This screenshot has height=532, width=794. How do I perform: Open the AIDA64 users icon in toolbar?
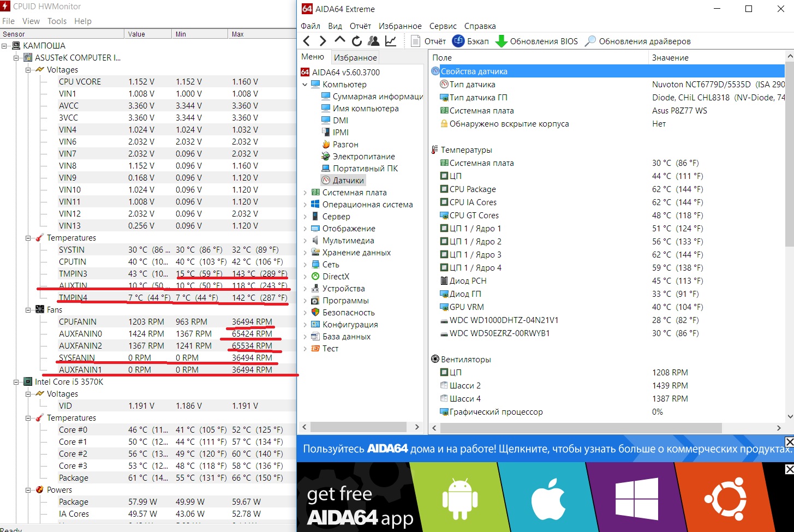coord(374,41)
